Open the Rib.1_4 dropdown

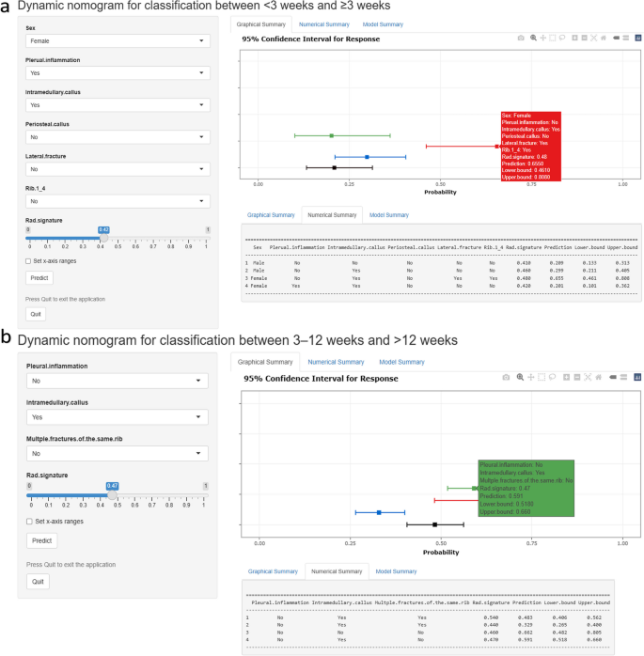click(x=118, y=201)
